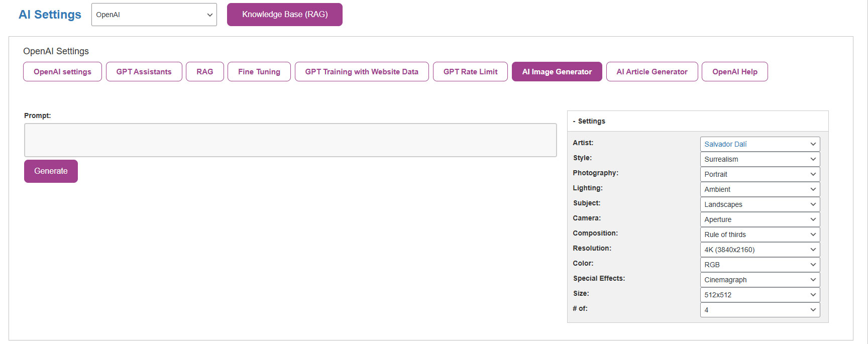Go to the Fine Tuning tab
868x344 pixels.
(259, 72)
